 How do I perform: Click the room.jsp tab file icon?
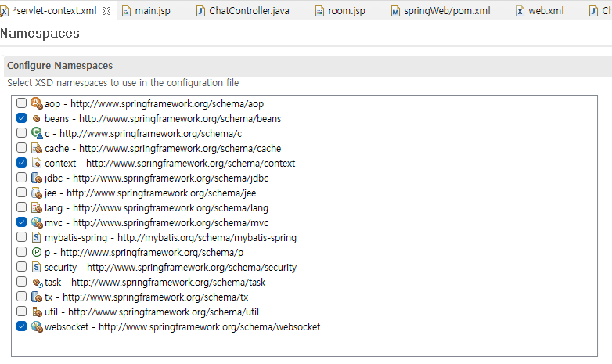point(319,11)
